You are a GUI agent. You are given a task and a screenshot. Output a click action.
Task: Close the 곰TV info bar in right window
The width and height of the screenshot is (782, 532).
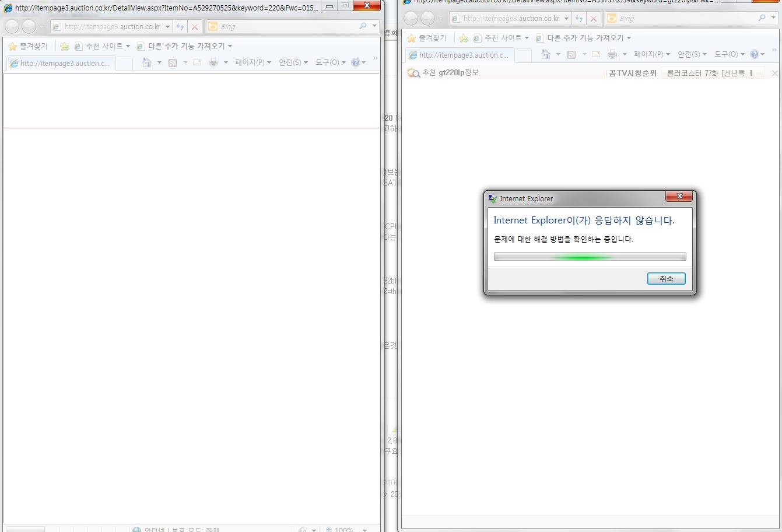point(774,73)
